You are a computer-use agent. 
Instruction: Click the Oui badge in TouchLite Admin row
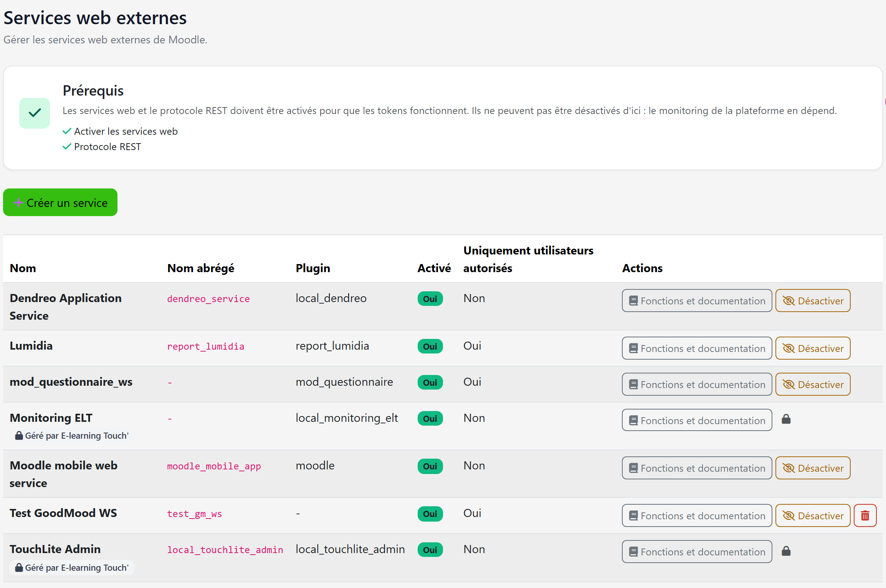pos(430,550)
